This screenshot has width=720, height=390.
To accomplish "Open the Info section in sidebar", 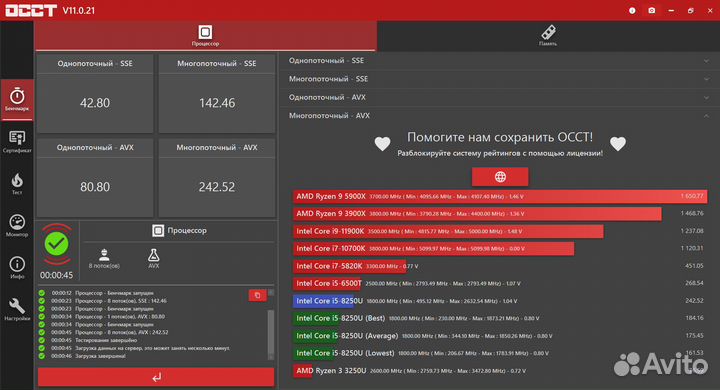I will coord(17,267).
